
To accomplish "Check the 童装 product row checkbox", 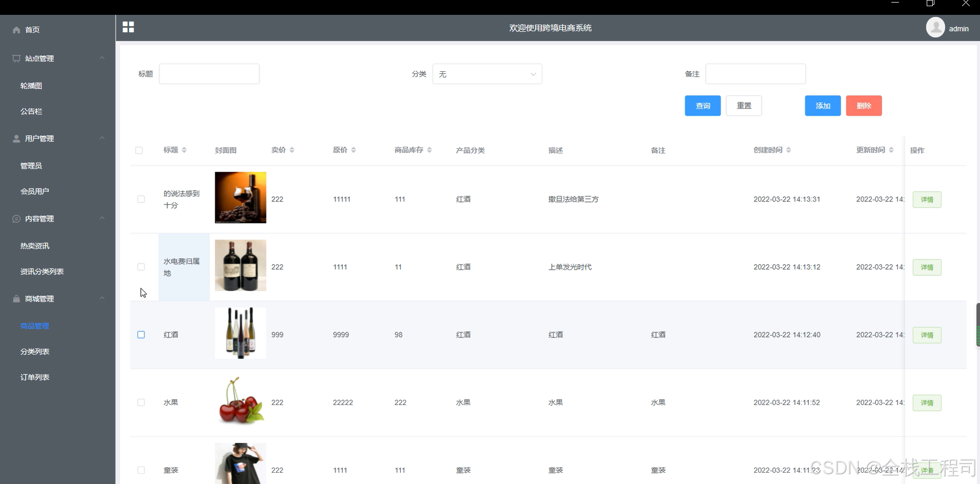I will point(141,470).
